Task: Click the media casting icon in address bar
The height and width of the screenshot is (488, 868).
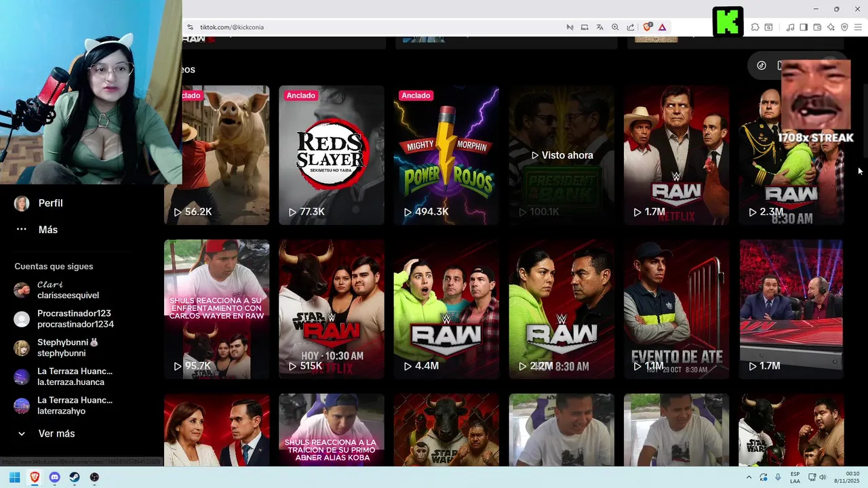Action: (x=570, y=27)
